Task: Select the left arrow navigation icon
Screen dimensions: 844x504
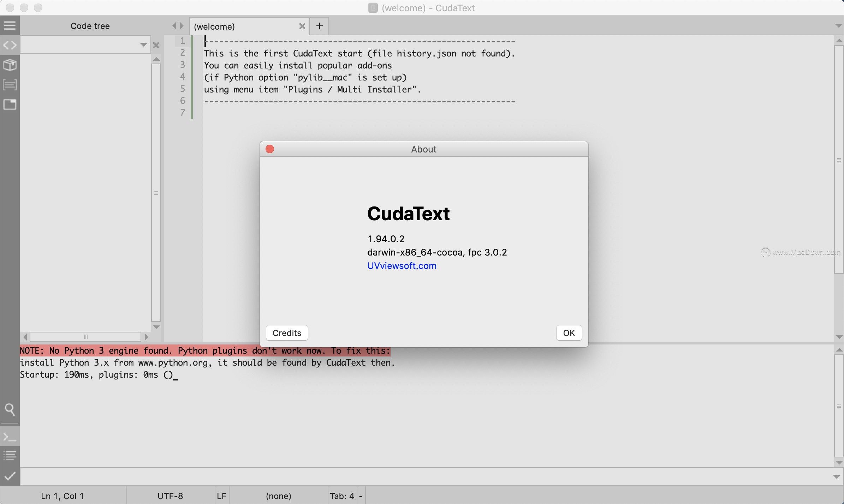Action: coord(174,26)
